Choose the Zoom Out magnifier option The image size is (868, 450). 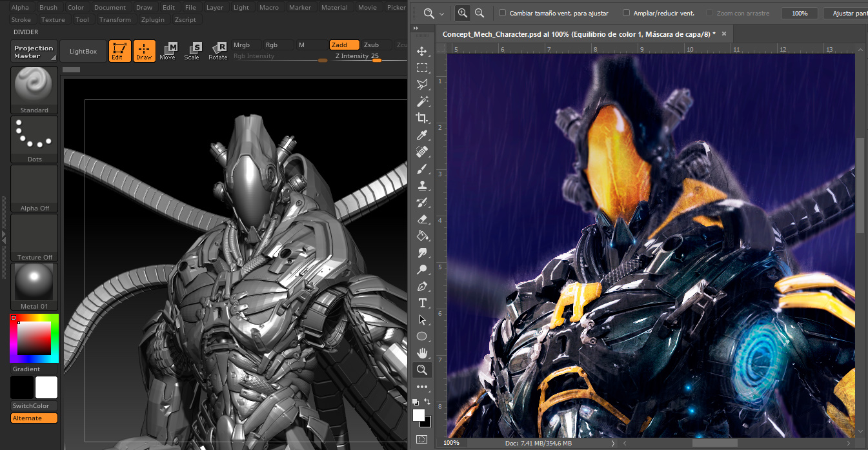pos(479,13)
